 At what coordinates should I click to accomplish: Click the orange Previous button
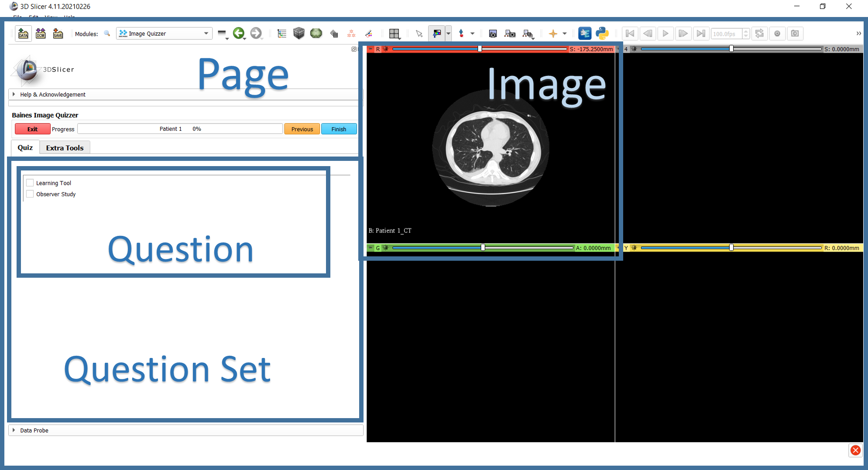tap(302, 129)
